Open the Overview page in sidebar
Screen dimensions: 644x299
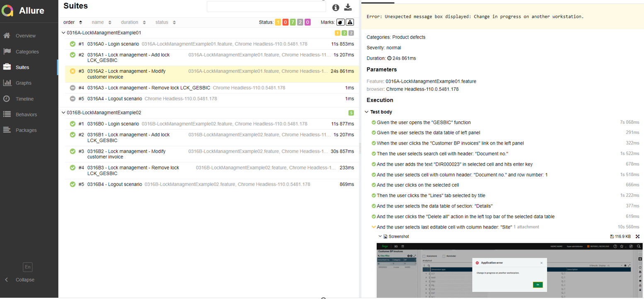click(25, 36)
